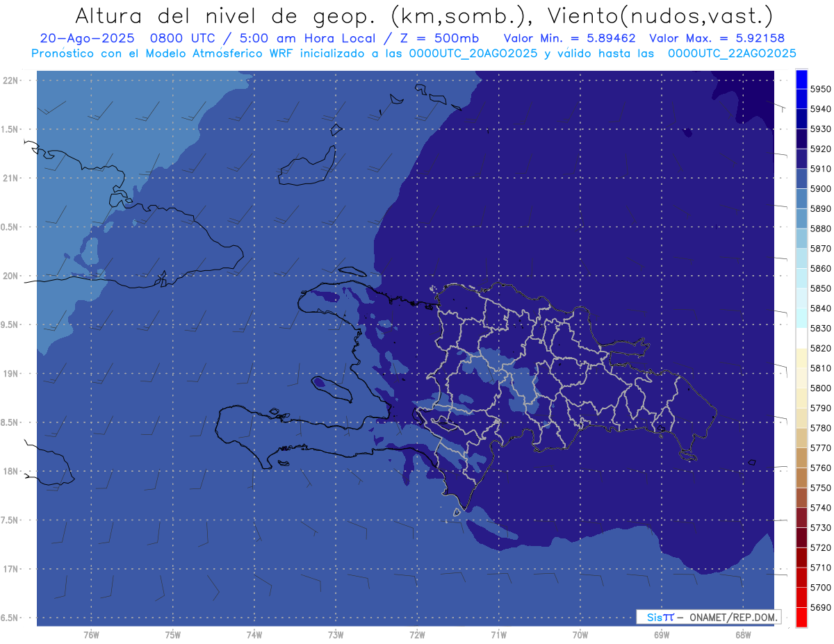Click the '71W' longitude label
The image size is (834, 644).
pos(498,634)
